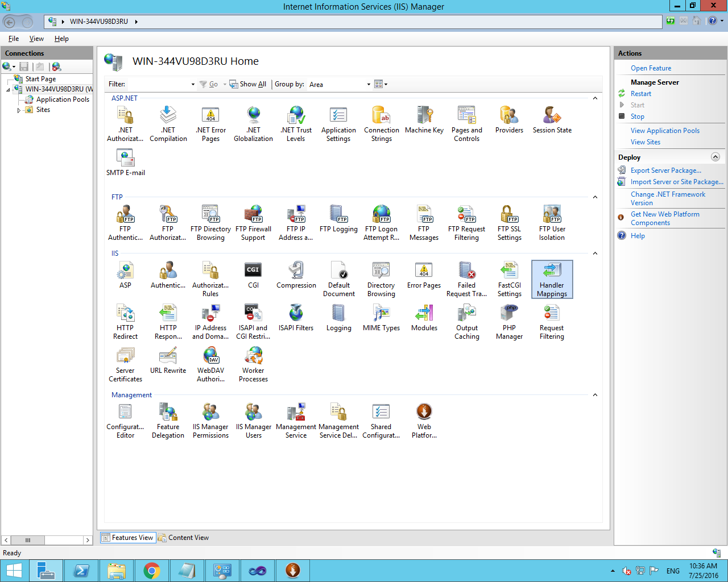
Task: Open Google Chrome from the taskbar
Action: click(152, 571)
